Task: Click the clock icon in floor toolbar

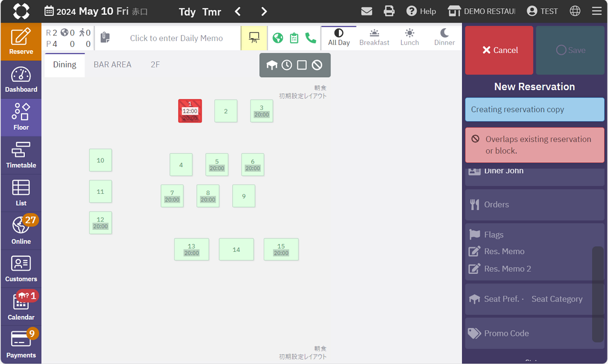Action: pyautogui.click(x=287, y=65)
